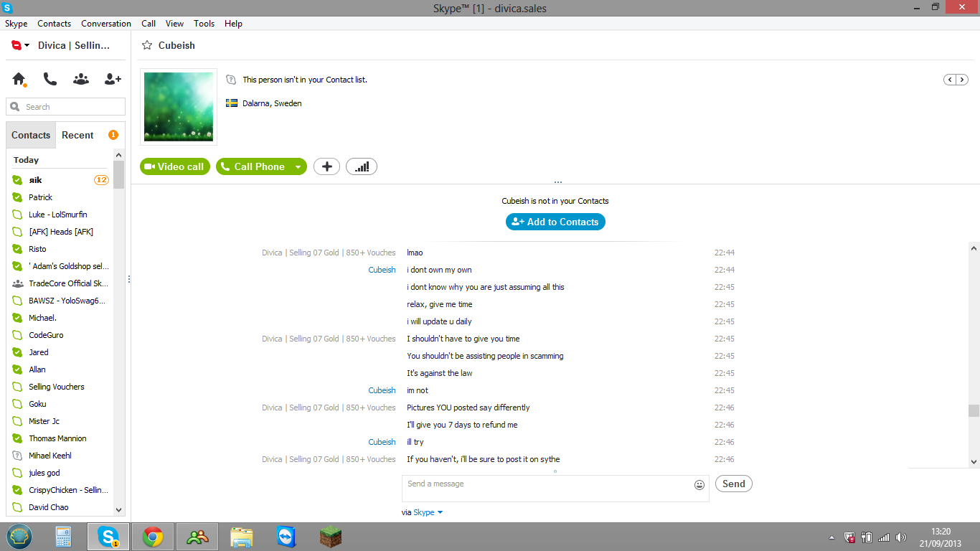
Task: Open the Call menu
Action: point(149,23)
